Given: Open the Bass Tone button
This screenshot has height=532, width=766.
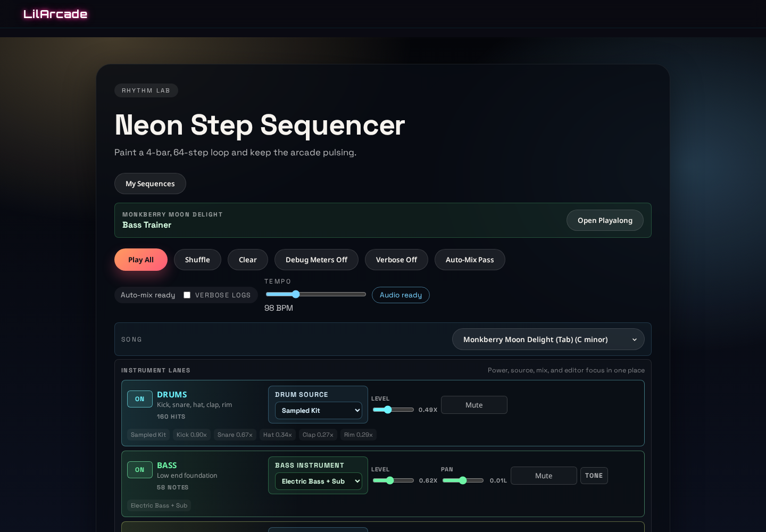Looking at the screenshot, I should [x=594, y=476].
